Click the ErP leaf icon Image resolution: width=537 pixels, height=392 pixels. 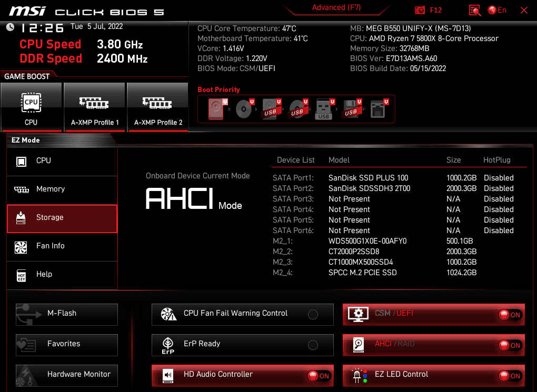168,346
